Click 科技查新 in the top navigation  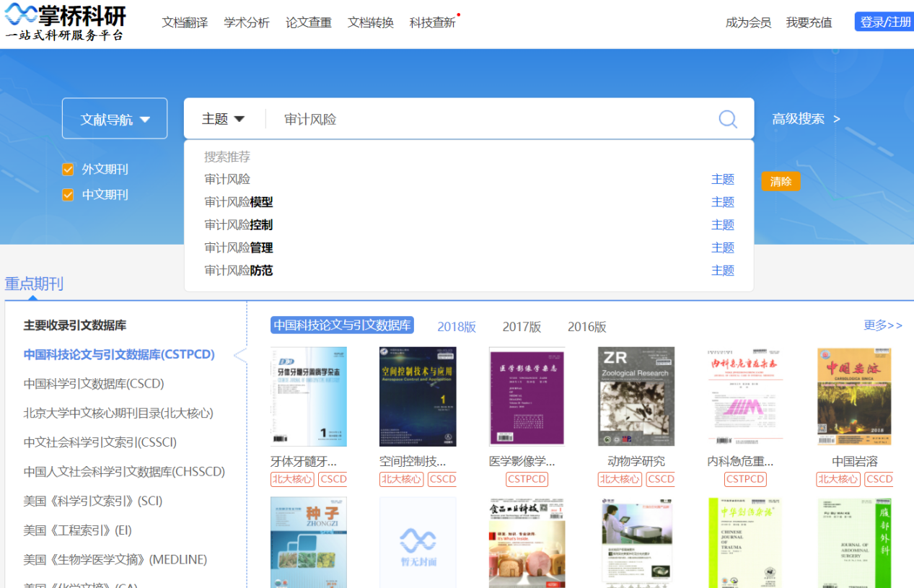tap(433, 22)
